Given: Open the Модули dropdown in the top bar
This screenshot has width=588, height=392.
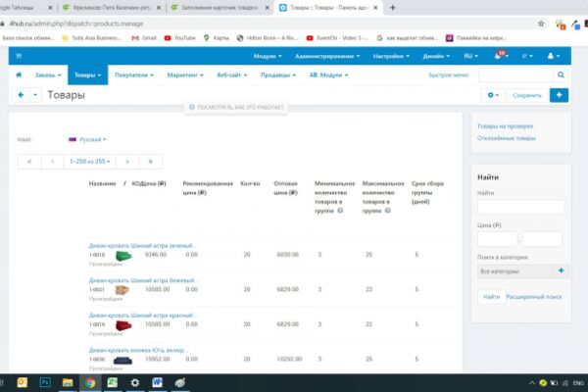Looking at the screenshot, I should tap(268, 56).
